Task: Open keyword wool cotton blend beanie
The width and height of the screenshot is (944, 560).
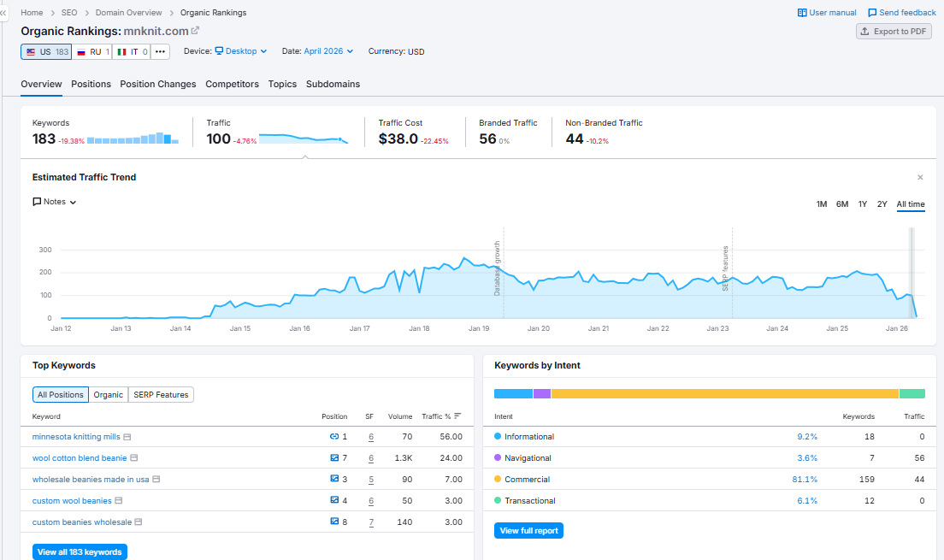Action: click(x=80, y=458)
